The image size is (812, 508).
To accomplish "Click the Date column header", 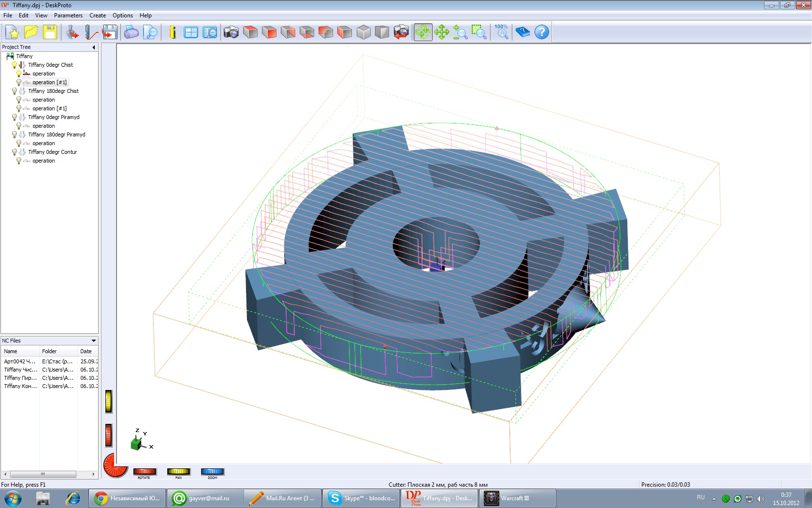I will [86, 351].
